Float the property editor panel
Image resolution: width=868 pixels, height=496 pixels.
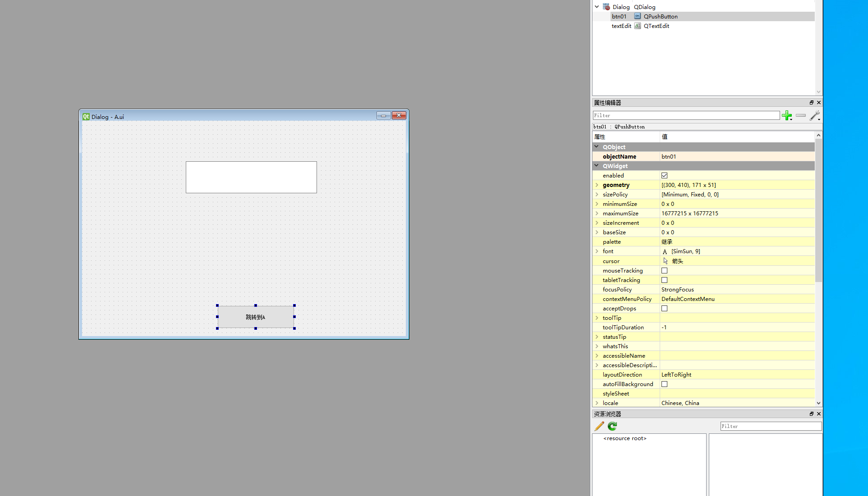[x=811, y=103]
